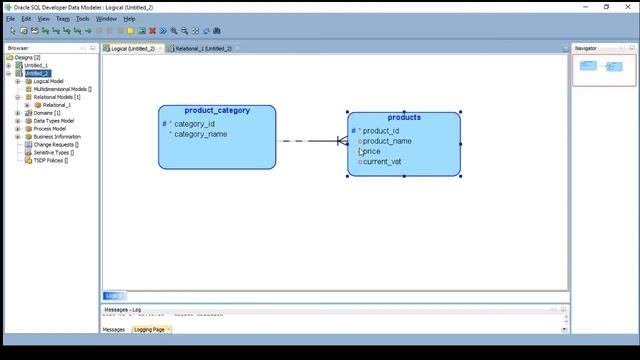Open the Team menu
640x360 pixels.
point(62,19)
